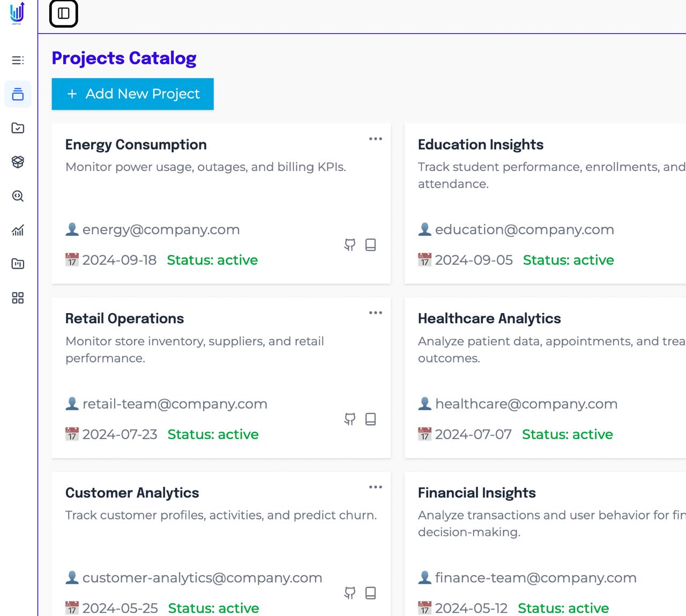Open documentation book icon for Energy Consumption

click(370, 245)
